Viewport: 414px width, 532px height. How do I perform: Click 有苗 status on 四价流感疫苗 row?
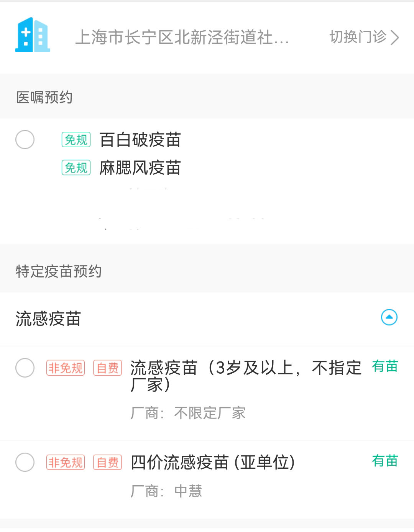coord(385,461)
